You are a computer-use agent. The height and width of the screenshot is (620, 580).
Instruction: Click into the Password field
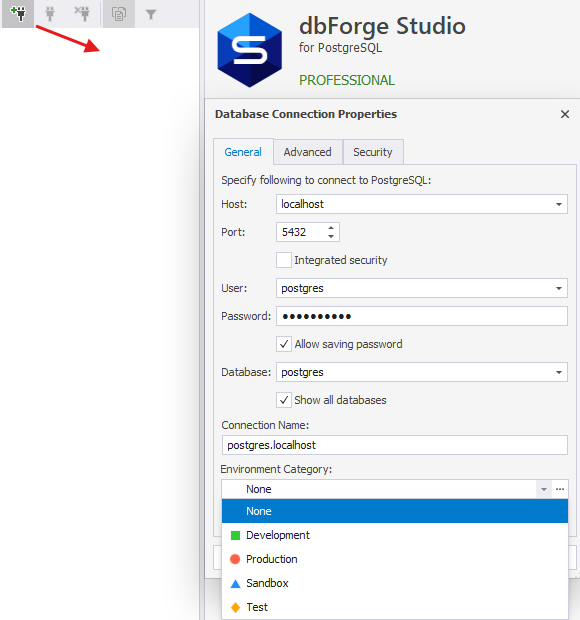point(422,316)
